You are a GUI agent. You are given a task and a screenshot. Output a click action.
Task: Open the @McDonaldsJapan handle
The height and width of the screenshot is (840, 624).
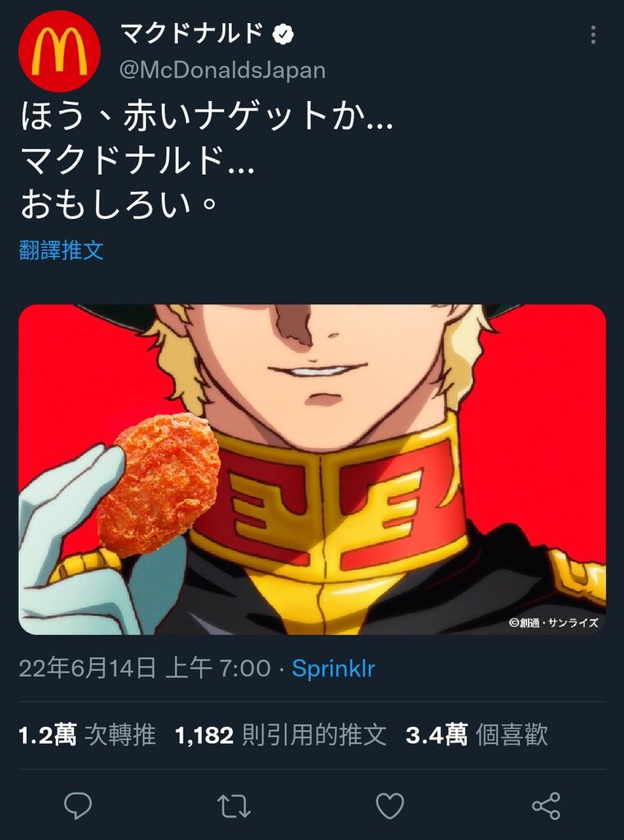coord(222,71)
